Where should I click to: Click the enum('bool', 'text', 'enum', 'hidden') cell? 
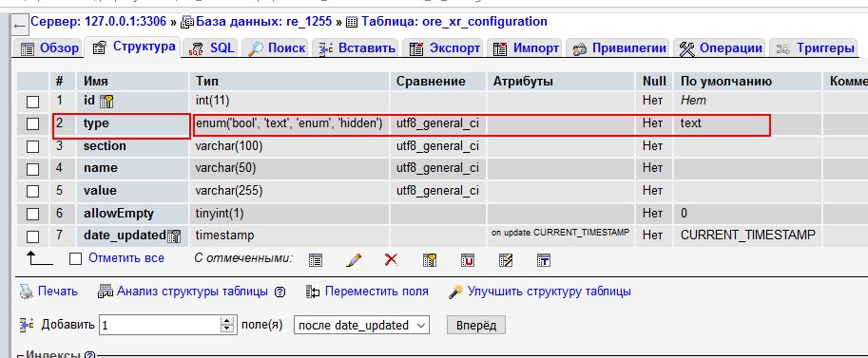pyautogui.click(x=290, y=123)
